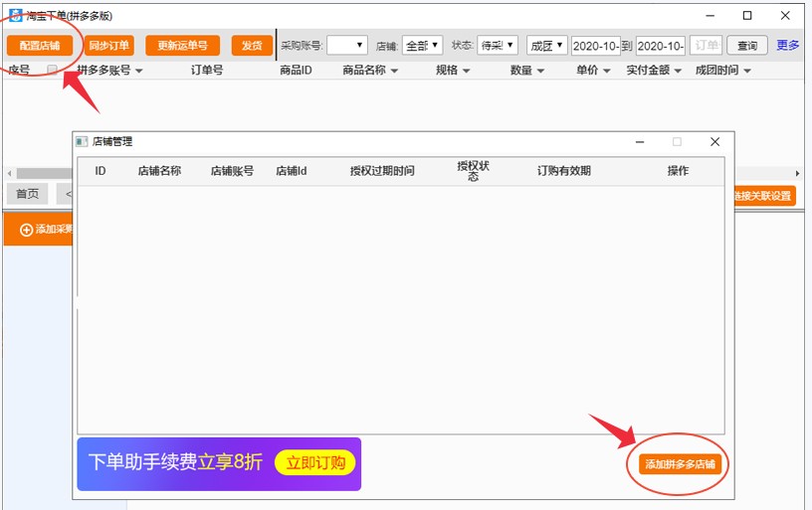
Task: Click the 淘宝下单 app icon in title bar
Action: tap(16, 16)
